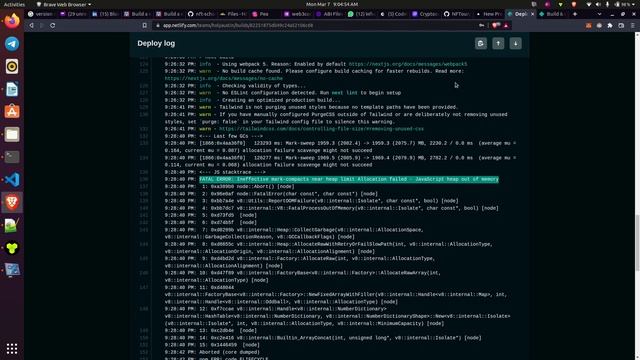Switch to the 'Files - H...' tab

point(234,14)
